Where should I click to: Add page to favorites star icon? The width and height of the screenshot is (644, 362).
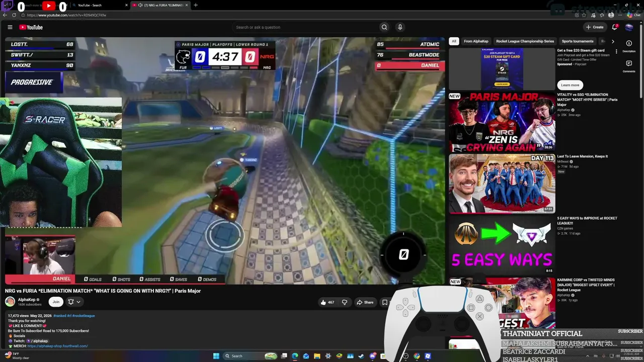pos(584,15)
